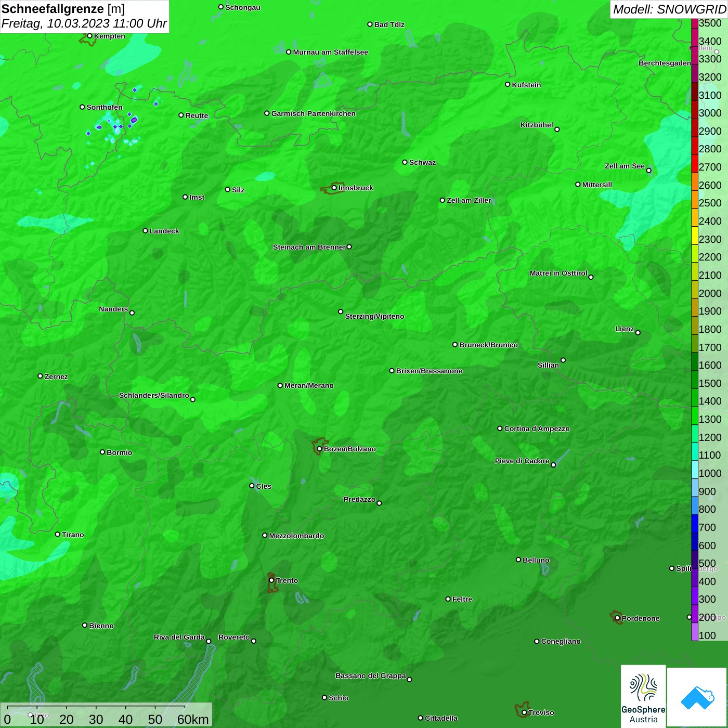The width and height of the screenshot is (728, 728).
Task: Click the Bad Tölz location dot
Action: [370, 24]
